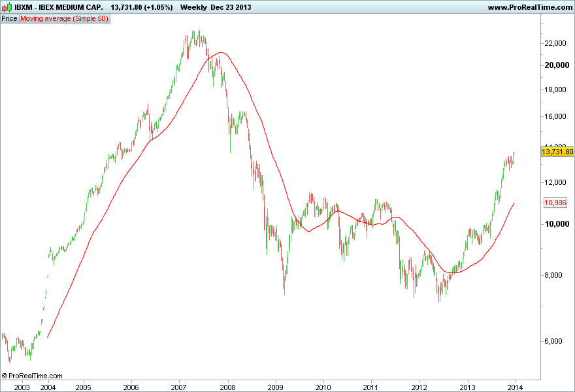Click the 2003 year on time axis
575x392 pixels.
[22, 387]
